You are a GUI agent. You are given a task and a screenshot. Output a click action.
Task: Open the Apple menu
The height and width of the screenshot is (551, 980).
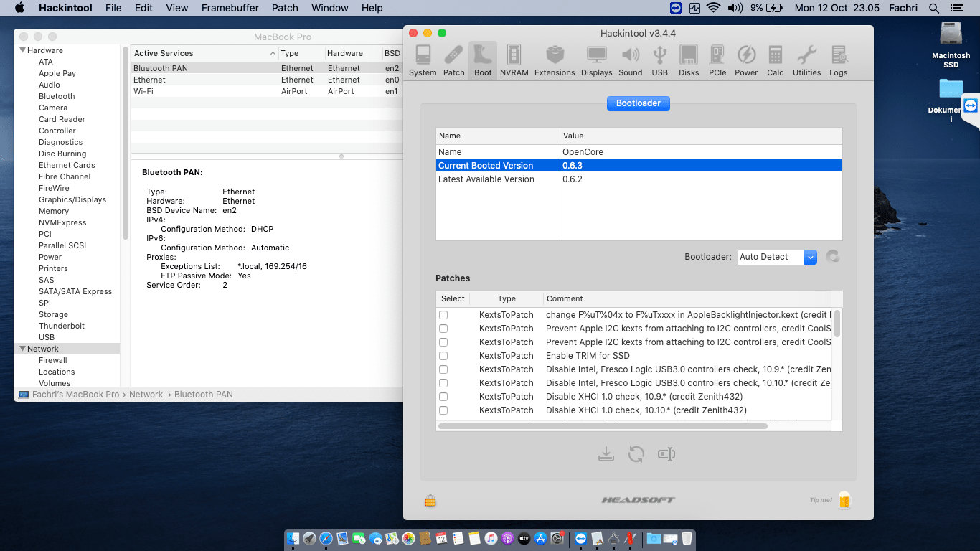19,8
